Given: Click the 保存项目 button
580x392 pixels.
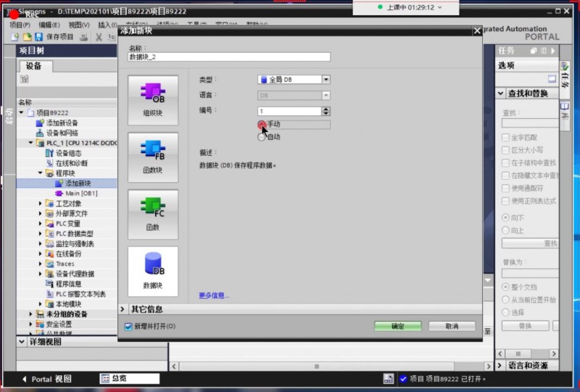Looking at the screenshot, I should pos(59,37).
